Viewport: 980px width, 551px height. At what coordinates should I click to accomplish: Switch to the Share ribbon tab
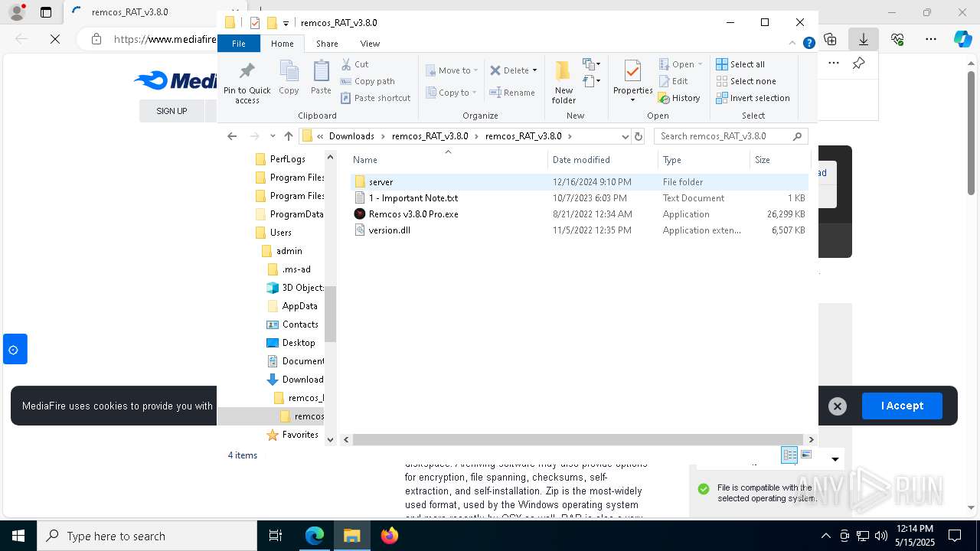tap(327, 44)
